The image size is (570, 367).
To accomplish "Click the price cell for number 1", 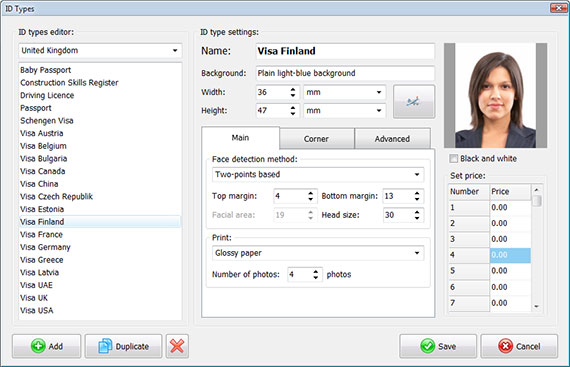I will coord(510,207).
